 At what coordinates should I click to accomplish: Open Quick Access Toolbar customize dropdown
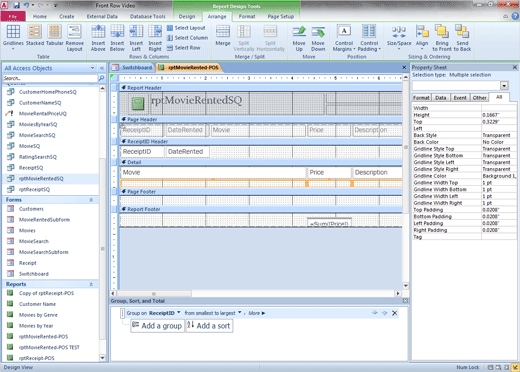coord(55,5)
